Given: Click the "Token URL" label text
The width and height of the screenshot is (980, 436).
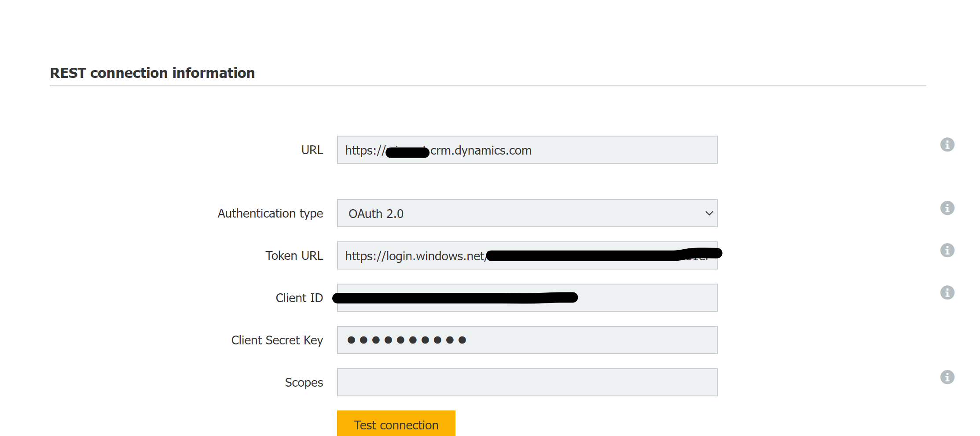Looking at the screenshot, I should (294, 256).
